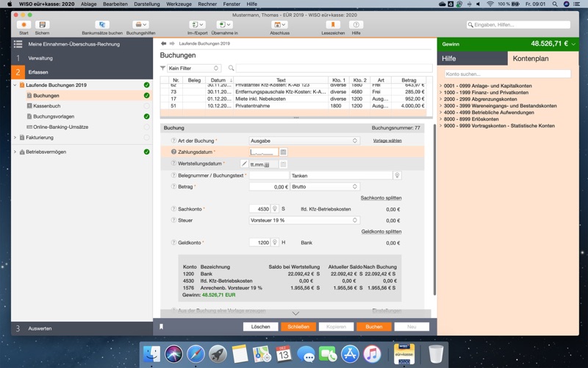Viewport: 588px width, 368px height.
Task: Open the Kein Filter dropdown
Action: tap(193, 68)
